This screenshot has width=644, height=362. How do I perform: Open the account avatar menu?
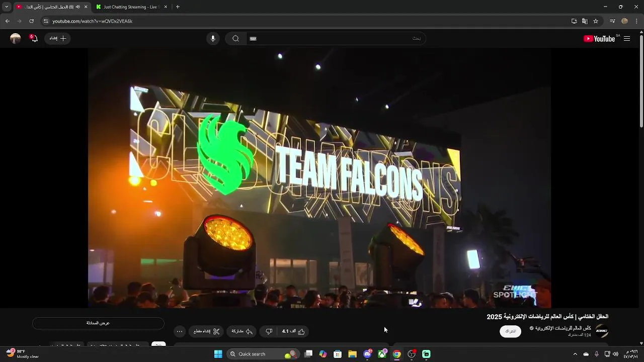click(16, 38)
